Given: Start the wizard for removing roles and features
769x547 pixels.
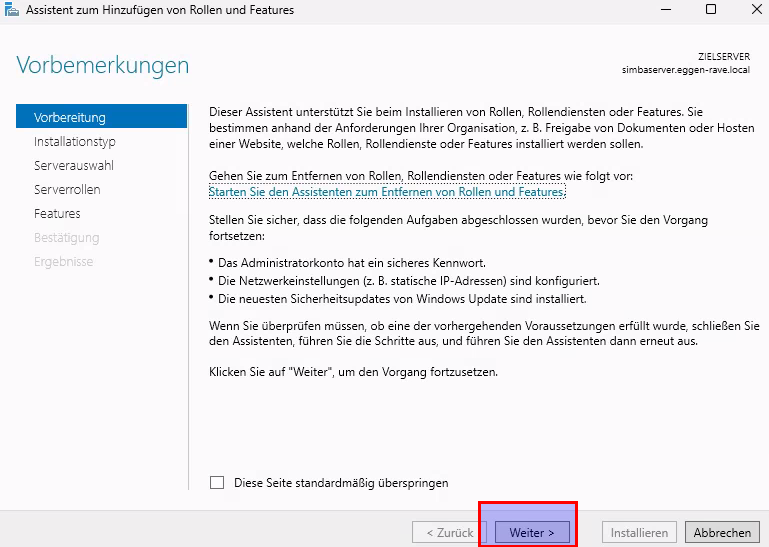Looking at the screenshot, I should pyautogui.click(x=387, y=191).
